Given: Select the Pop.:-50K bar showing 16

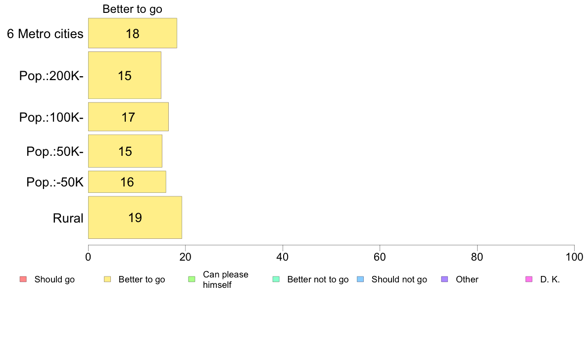Looking at the screenshot, I should point(127,182).
